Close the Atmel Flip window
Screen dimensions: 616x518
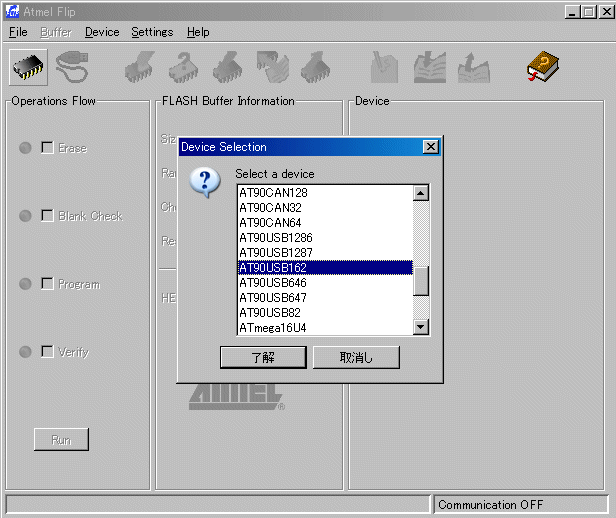607,12
